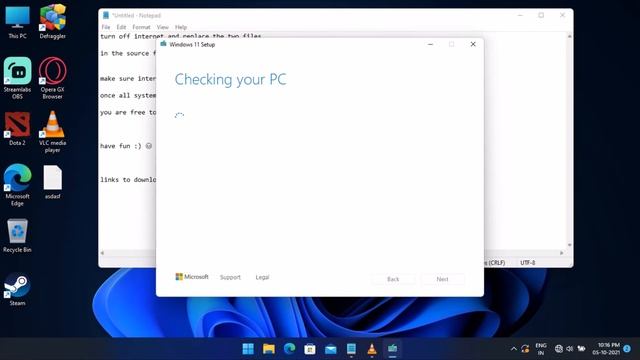Open the View menu in Notepad
This screenshot has height=360, width=640.
pyautogui.click(x=162, y=27)
